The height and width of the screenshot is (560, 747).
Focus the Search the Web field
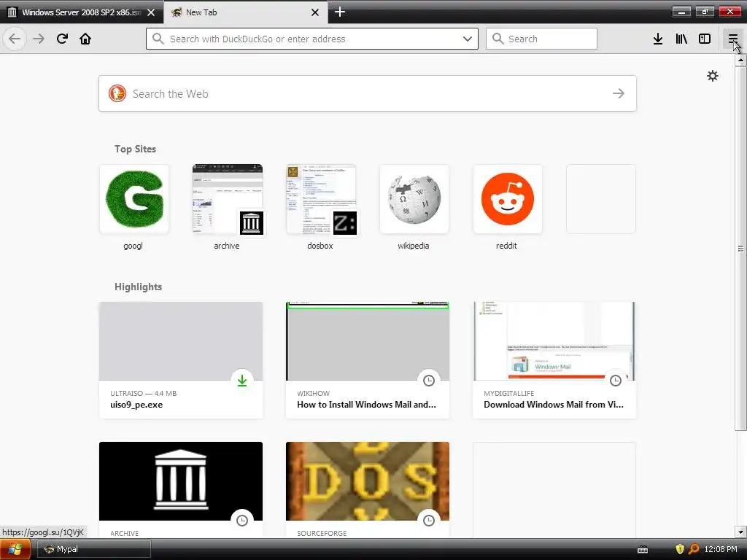click(368, 93)
